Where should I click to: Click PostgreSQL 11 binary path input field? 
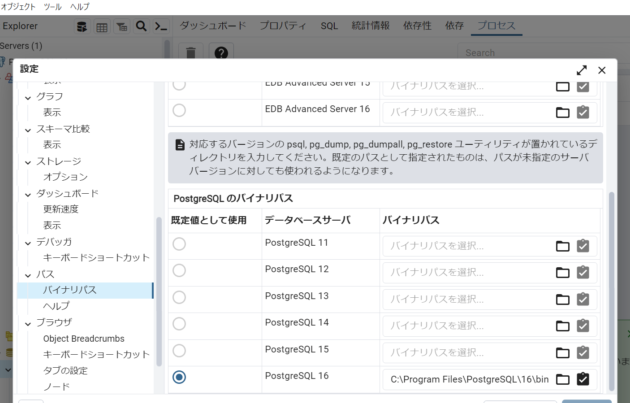tap(468, 246)
